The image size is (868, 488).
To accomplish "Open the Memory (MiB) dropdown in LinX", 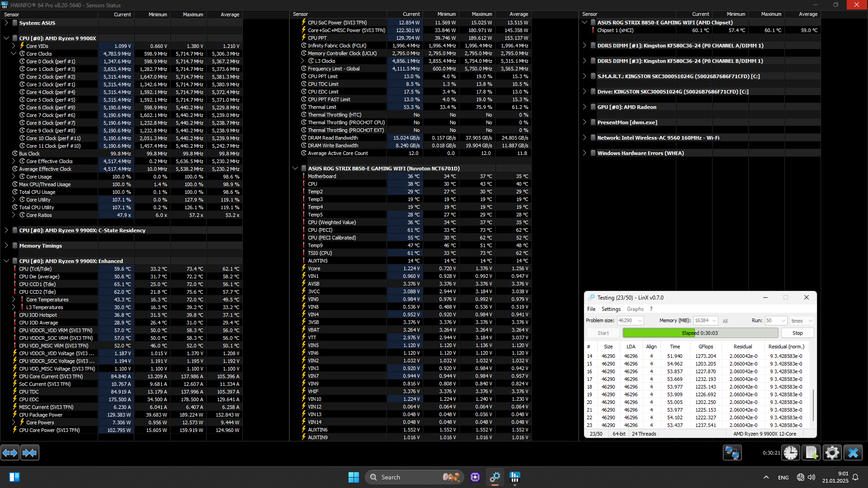I will (714, 320).
